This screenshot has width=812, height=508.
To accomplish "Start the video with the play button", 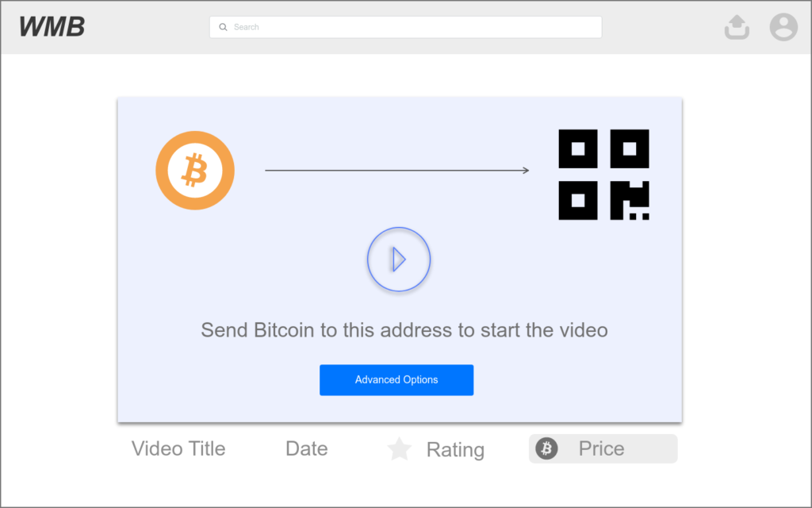I will click(x=399, y=260).
